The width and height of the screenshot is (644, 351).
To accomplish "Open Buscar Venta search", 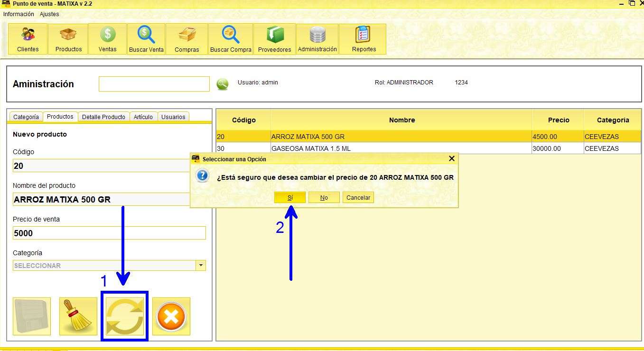I will tap(146, 39).
